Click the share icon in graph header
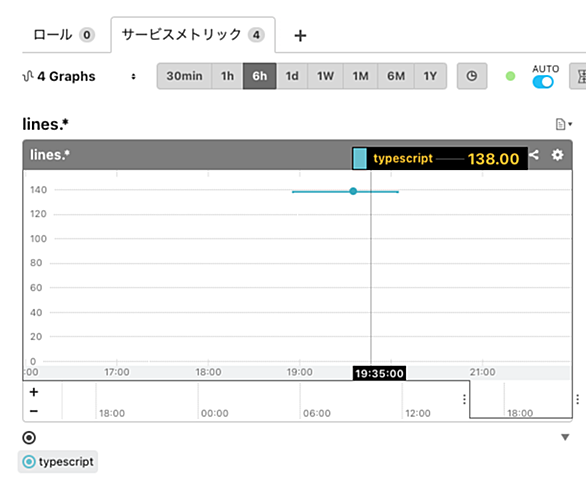The width and height of the screenshot is (586, 494). pyautogui.click(x=534, y=155)
